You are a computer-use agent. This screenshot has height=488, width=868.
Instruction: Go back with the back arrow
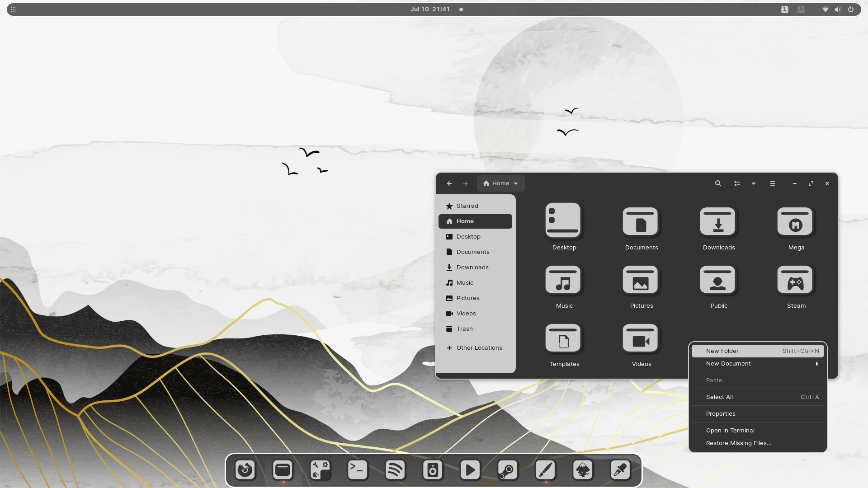[x=449, y=183]
